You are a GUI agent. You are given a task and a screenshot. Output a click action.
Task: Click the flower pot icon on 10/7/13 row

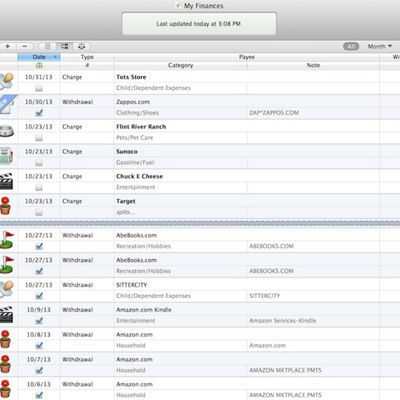(5, 364)
